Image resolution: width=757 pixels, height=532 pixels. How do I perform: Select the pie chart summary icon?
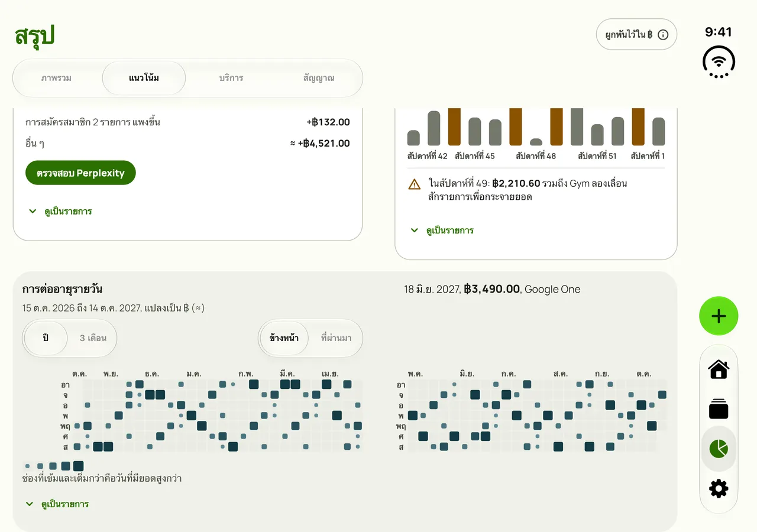(719, 449)
